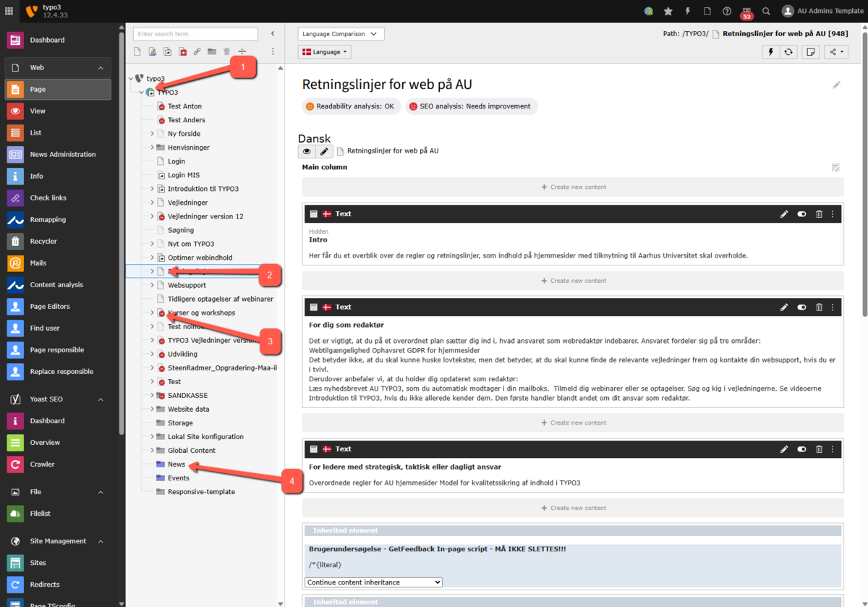Click the flush caches bolt in top bar

(688, 11)
